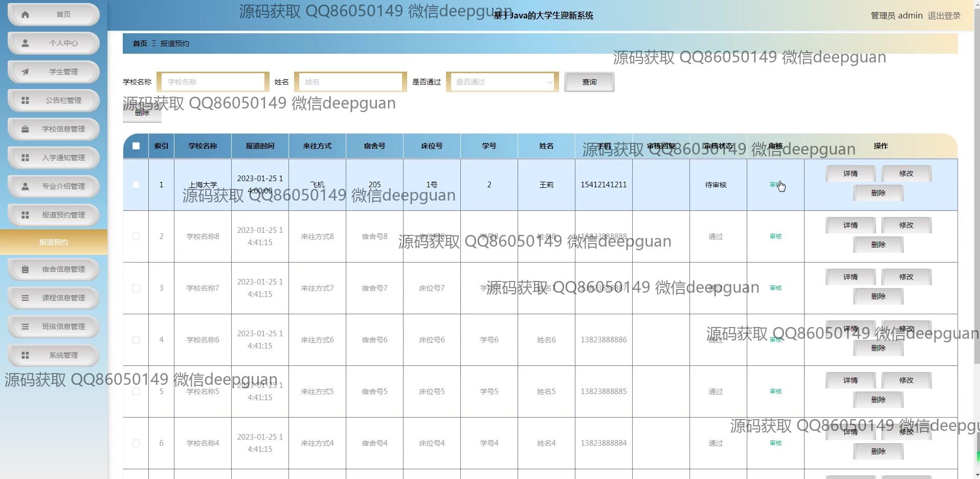980x479 pixels.
Task: Click the home icon in sidebar
Action: (25, 14)
